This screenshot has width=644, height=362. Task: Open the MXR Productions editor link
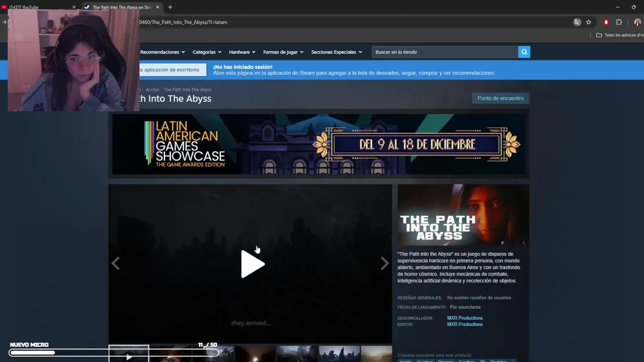465,324
